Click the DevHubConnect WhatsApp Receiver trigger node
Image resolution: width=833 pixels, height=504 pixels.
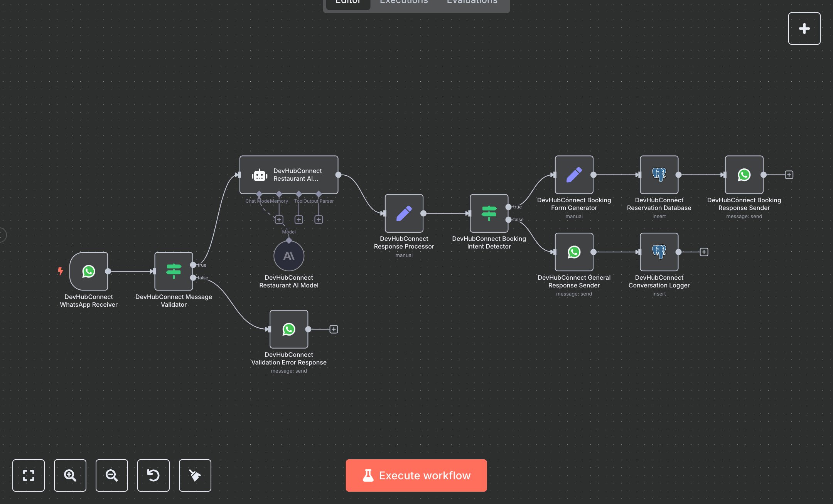click(89, 271)
